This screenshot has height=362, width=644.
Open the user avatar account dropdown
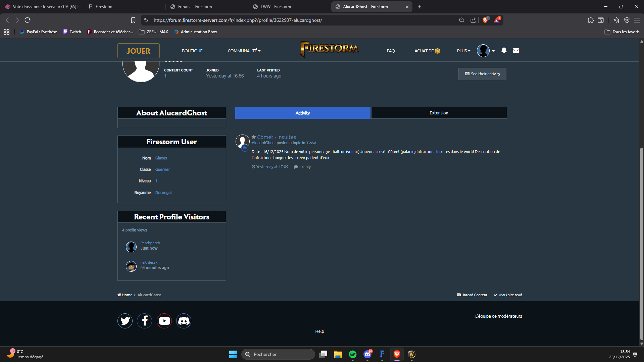pos(486,51)
